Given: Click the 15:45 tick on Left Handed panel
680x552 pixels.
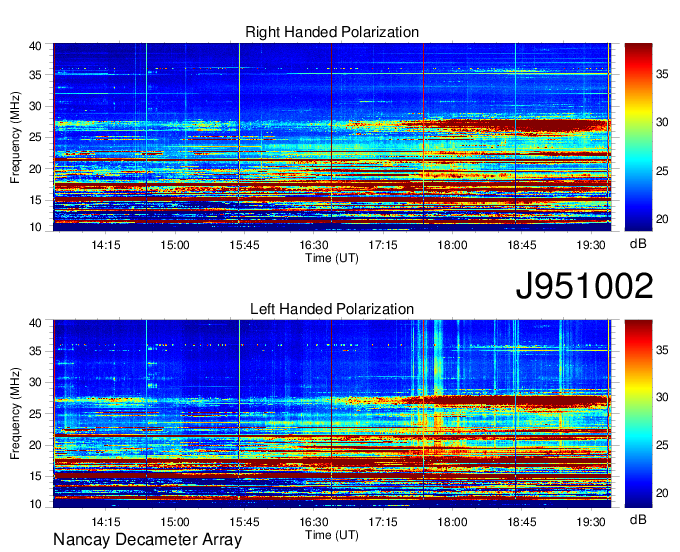Looking at the screenshot, I should pos(244,522).
